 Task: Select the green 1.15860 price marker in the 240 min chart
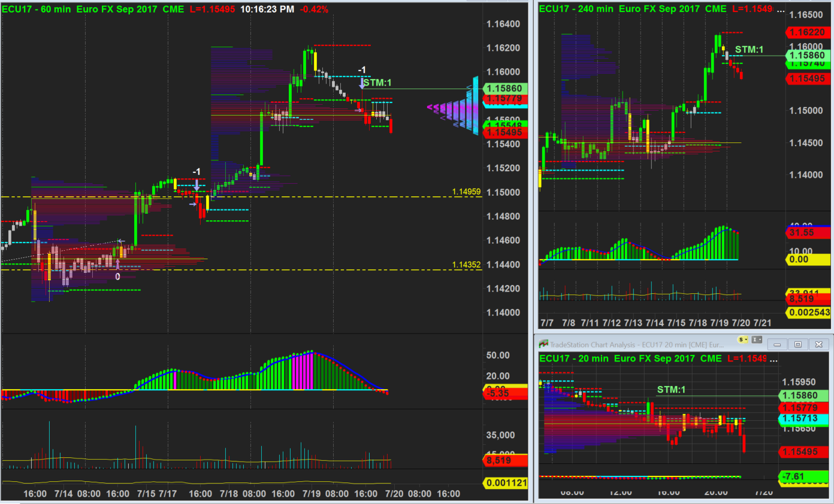(807, 56)
